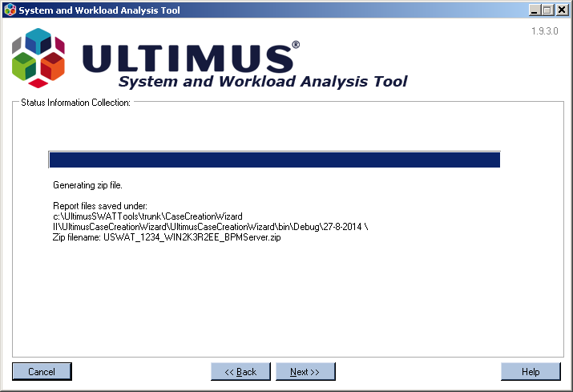This screenshot has width=573, height=392.
Task: Click the title bar application icon
Action: coord(10,10)
